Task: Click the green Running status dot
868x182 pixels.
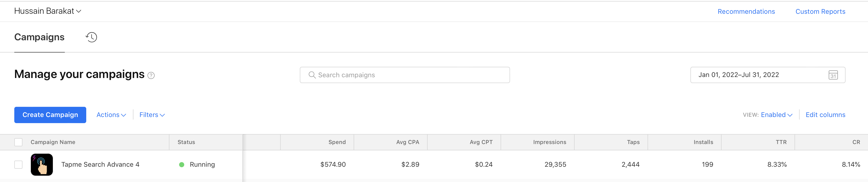Action: (182, 164)
